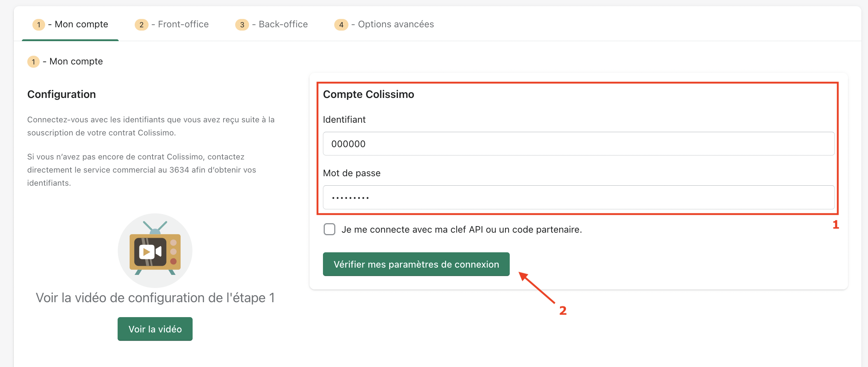
Task: Open the Options avancées tab
Action: click(x=384, y=24)
